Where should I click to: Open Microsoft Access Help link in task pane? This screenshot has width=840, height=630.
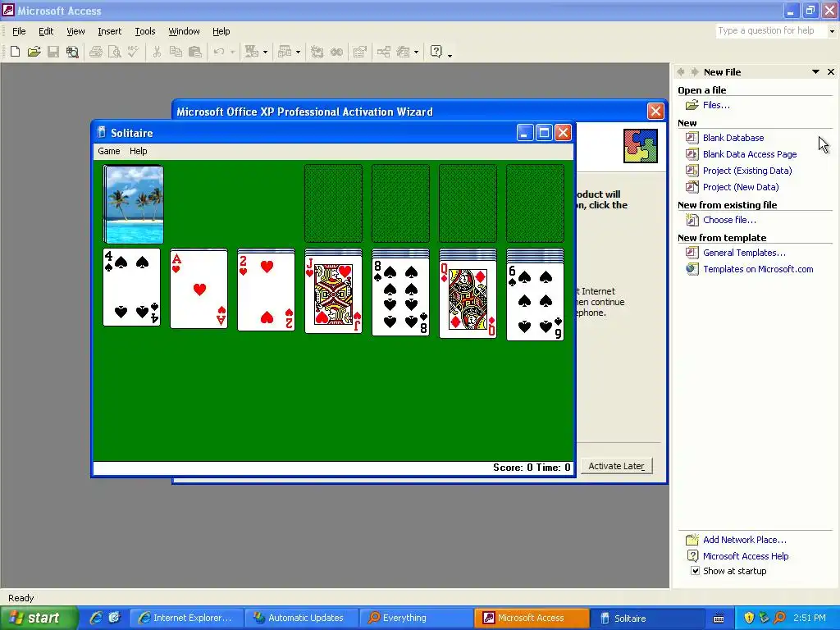pyautogui.click(x=746, y=556)
